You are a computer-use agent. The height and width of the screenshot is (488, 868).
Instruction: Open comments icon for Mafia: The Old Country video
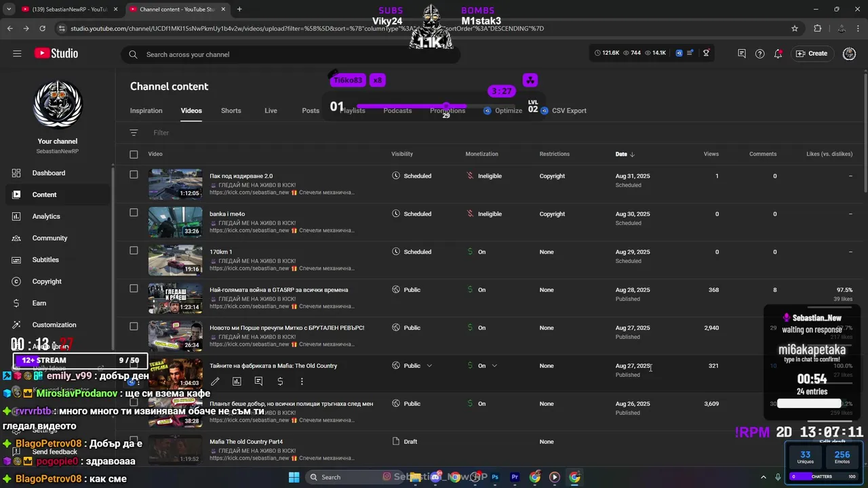[258, 382]
